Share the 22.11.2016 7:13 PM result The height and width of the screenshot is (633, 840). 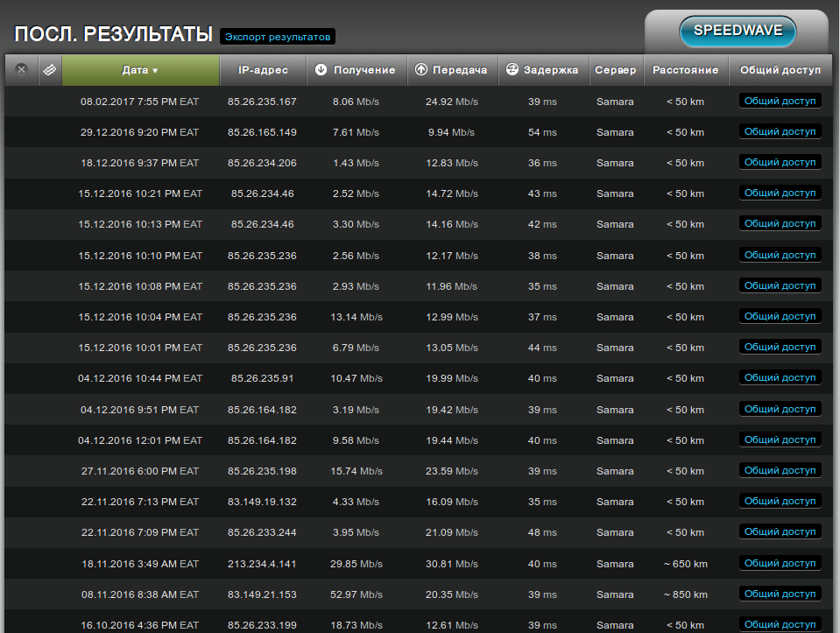pyautogui.click(x=780, y=501)
